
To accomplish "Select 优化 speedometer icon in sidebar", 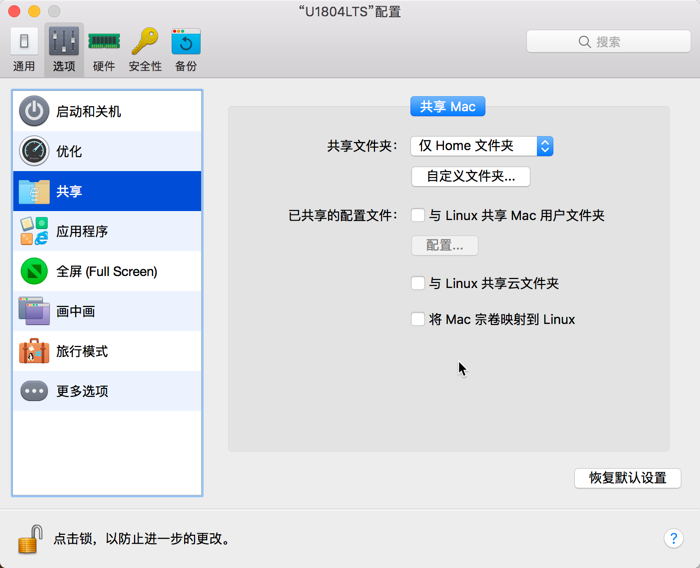I will pyautogui.click(x=34, y=151).
